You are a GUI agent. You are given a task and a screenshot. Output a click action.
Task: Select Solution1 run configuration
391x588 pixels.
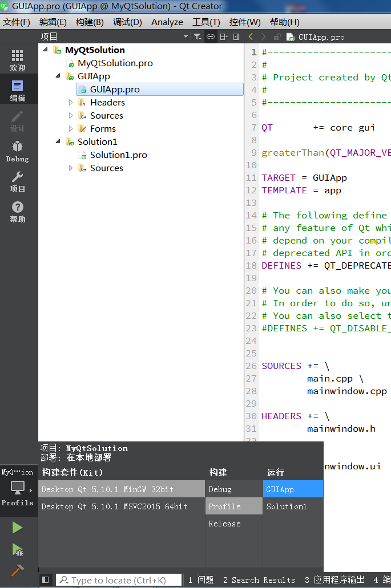point(293,506)
